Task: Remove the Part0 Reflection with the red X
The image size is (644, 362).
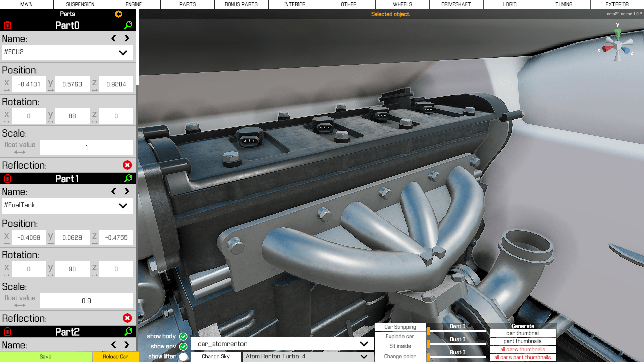Action: pyautogui.click(x=127, y=165)
